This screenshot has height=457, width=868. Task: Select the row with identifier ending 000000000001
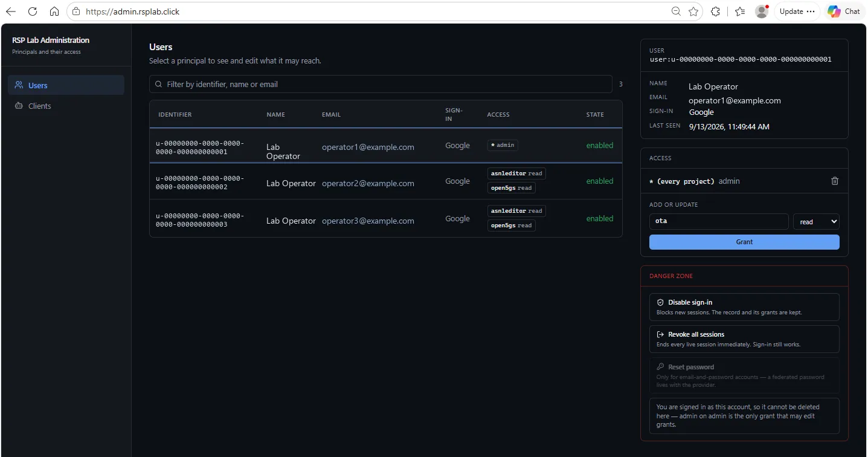(386, 146)
